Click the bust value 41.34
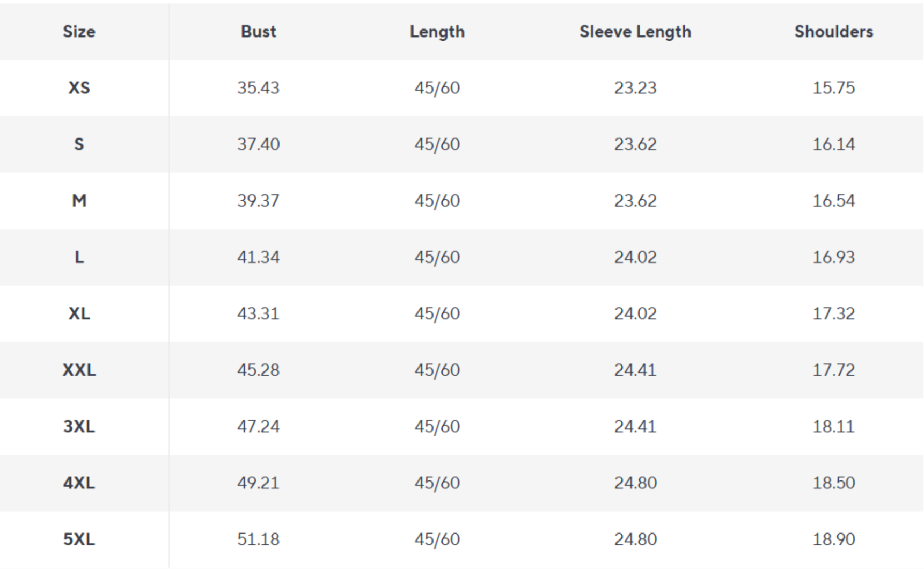 (x=258, y=257)
